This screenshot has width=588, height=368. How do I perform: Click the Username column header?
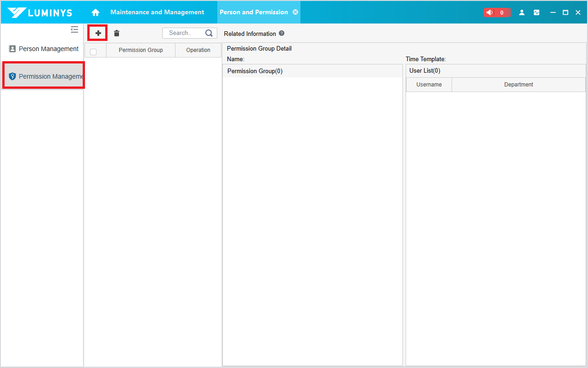429,85
